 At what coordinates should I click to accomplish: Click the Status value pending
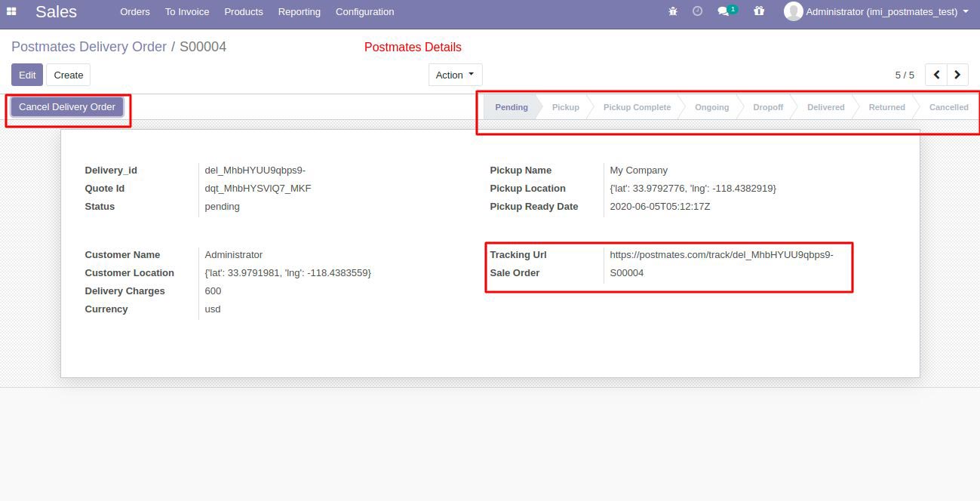[x=222, y=207]
